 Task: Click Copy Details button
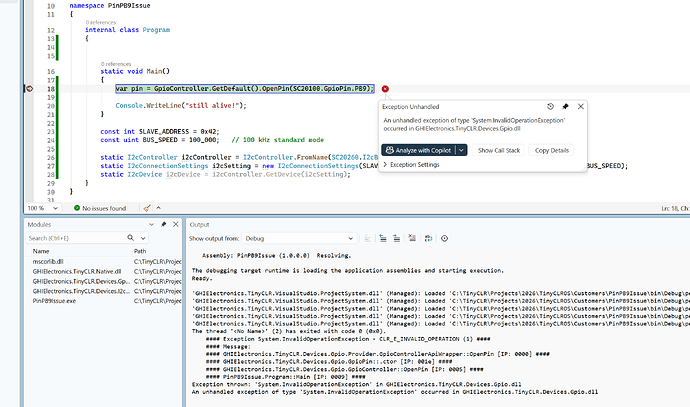pyautogui.click(x=551, y=150)
